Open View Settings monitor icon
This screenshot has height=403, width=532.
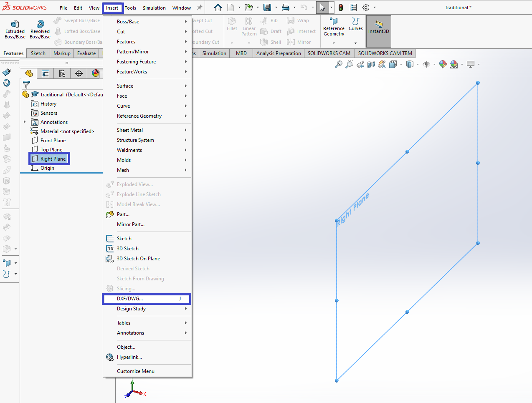[x=471, y=64]
